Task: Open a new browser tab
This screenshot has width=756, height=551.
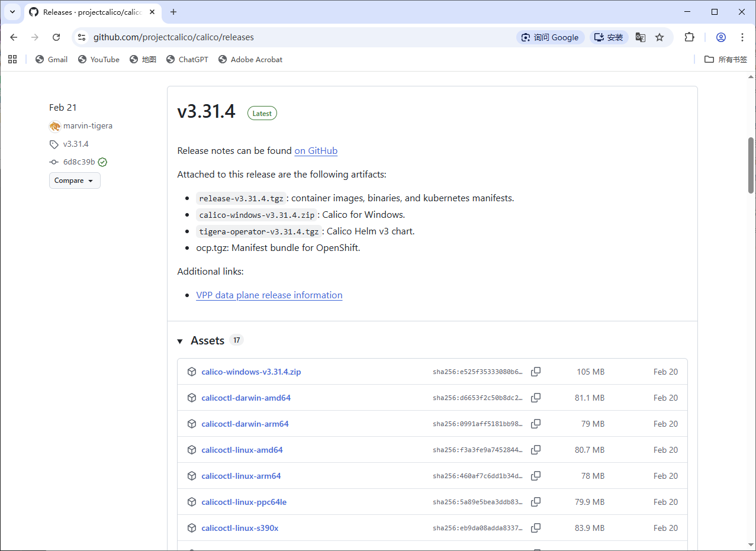Action: (x=173, y=12)
